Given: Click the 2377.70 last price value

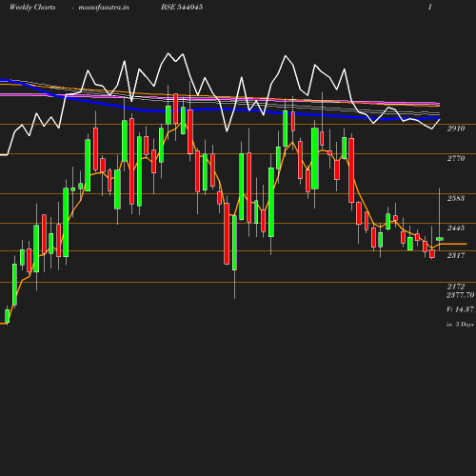Looking at the screenshot, I should (461, 295).
